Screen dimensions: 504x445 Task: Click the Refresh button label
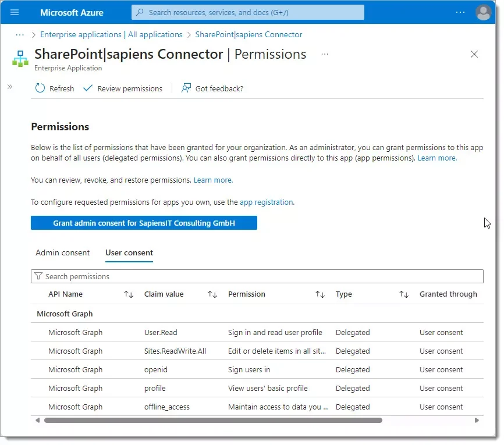(62, 88)
